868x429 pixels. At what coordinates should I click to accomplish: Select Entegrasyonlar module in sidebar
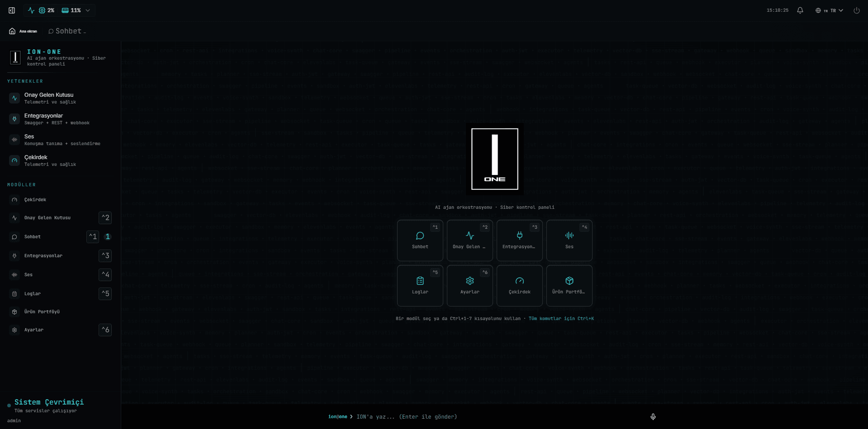tap(60, 255)
